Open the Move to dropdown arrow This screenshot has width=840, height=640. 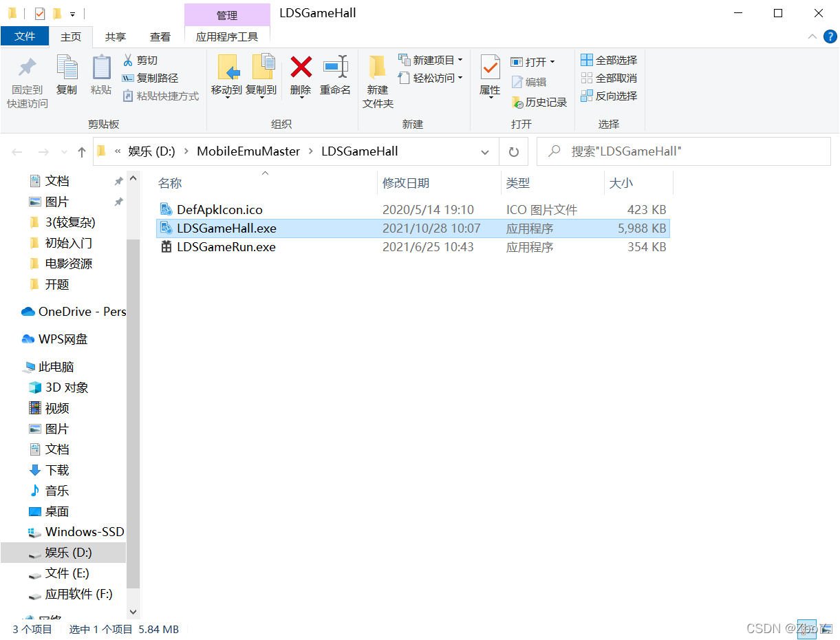click(x=227, y=97)
